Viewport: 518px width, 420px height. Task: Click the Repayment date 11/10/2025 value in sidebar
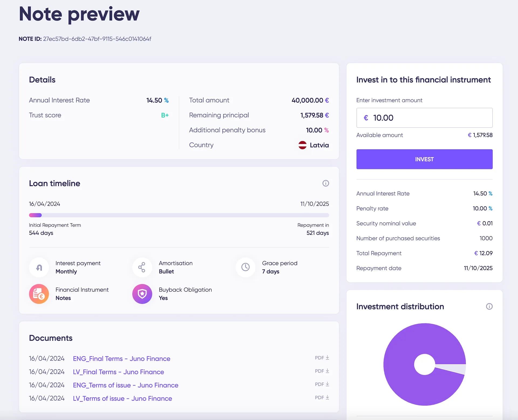(x=478, y=268)
